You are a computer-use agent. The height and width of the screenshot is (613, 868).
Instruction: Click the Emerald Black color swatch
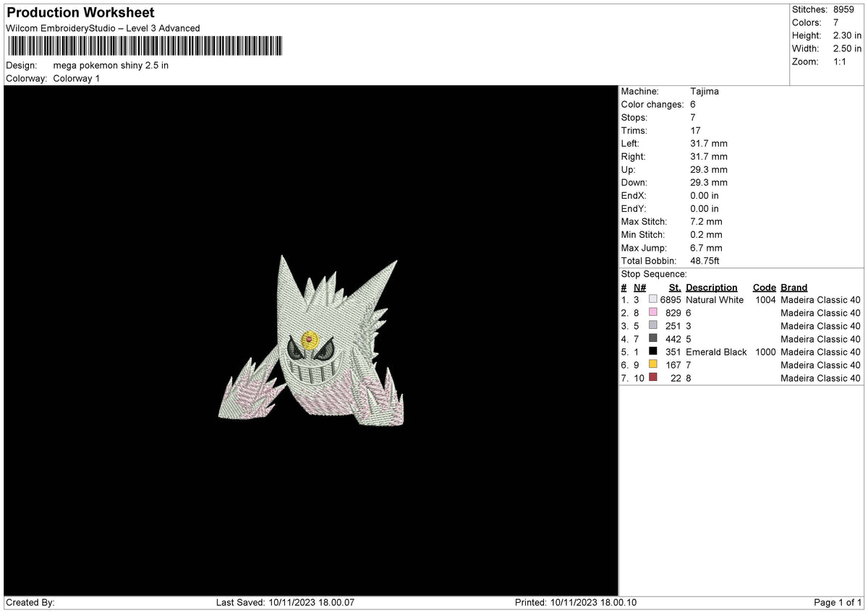(x=653, y=352)
